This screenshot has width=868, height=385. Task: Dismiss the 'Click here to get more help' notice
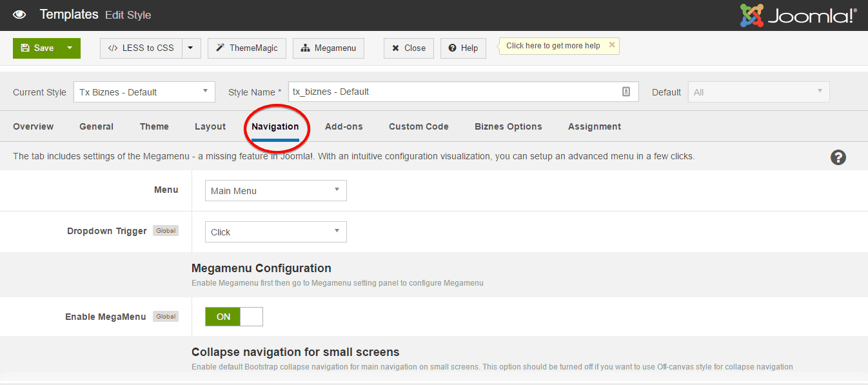(611, 45)
